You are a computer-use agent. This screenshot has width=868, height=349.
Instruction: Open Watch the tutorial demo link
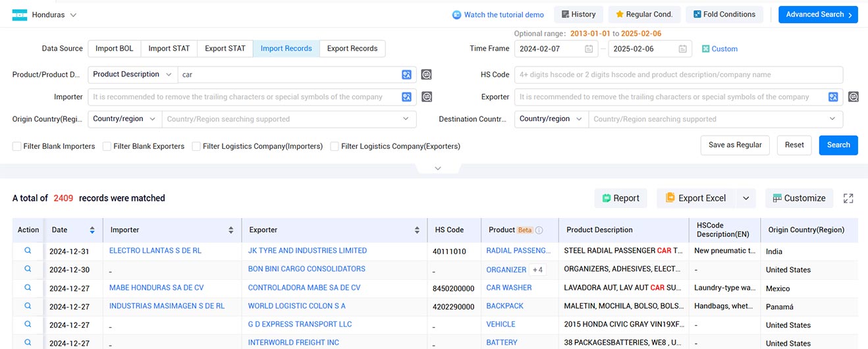(504, 14)
